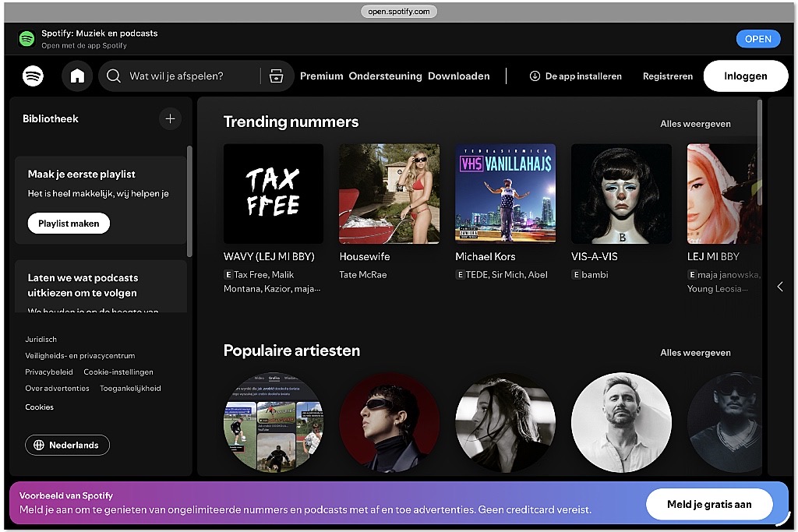798x532 pixels.
Task: Click the Bibliotheek sidebar scrollbar
Action: point(189,202)
